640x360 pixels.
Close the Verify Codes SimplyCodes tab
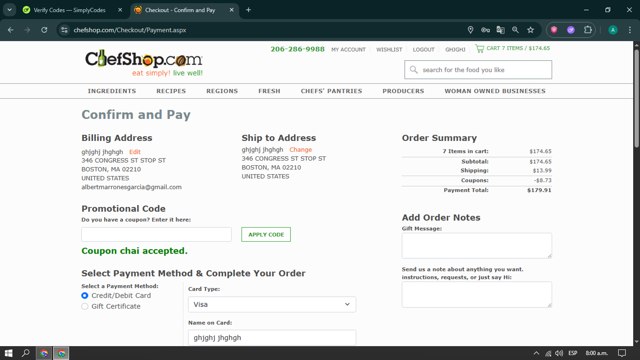120,10
